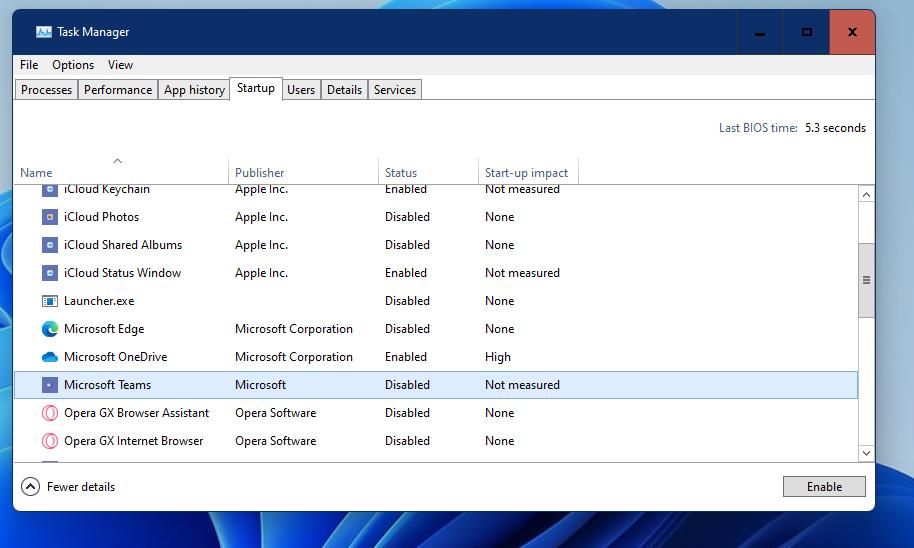Select the Startup tab
Screen dimensions: 914x548
[256, 88]
